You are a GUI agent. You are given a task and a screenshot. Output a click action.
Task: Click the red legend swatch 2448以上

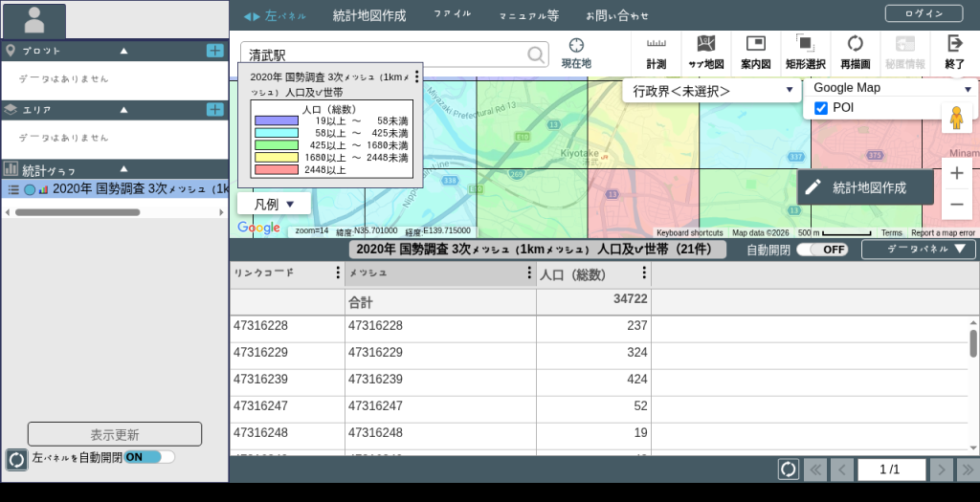277,169
